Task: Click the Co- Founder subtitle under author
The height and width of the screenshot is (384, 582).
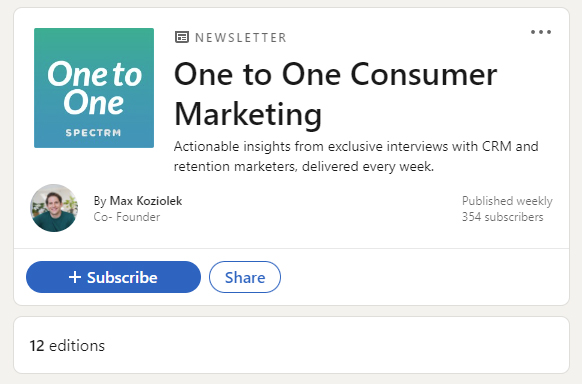Action: point(127,217)
